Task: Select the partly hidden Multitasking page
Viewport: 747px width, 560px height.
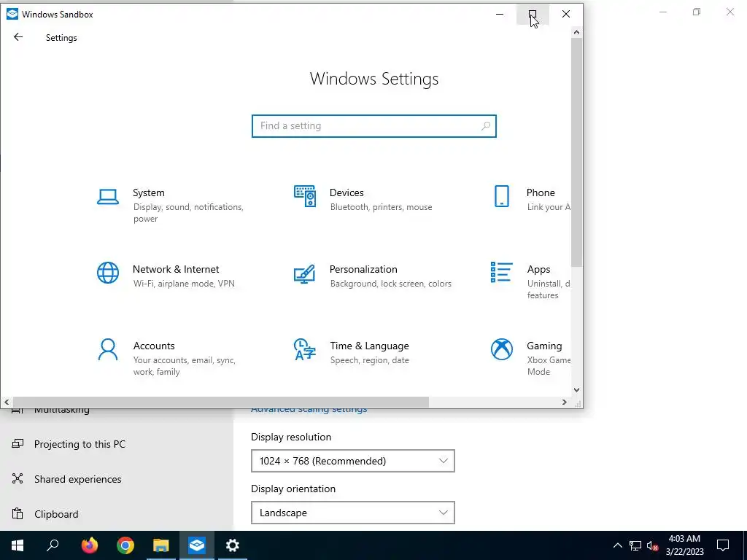Action: coord(61,411)
